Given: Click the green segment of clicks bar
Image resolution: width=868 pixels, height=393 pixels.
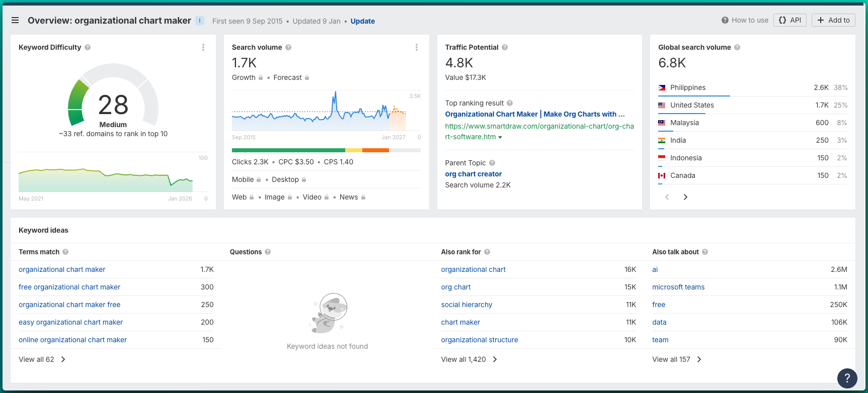Looking at the screenshot, I should [288, 150].
